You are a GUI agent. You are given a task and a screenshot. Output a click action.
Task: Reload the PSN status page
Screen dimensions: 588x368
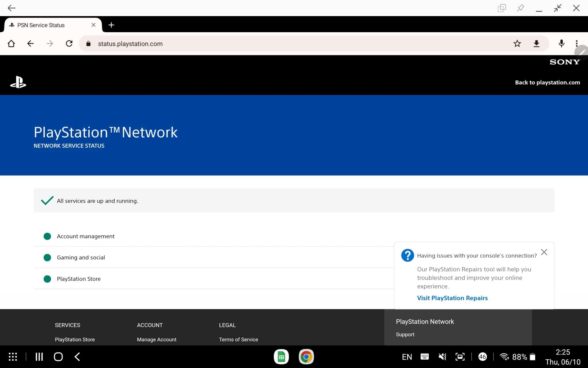pyautogui.click(x=69, y=43)
